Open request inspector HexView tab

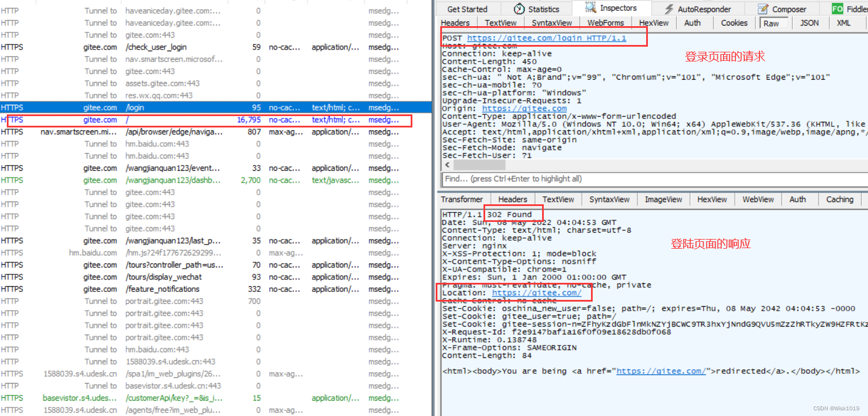click(654, 23)
